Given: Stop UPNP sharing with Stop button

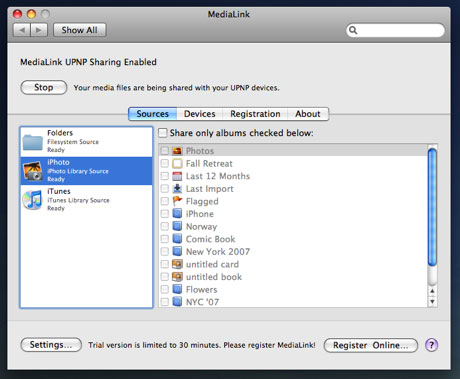Looking at the screenshot, I should (44, 87).
